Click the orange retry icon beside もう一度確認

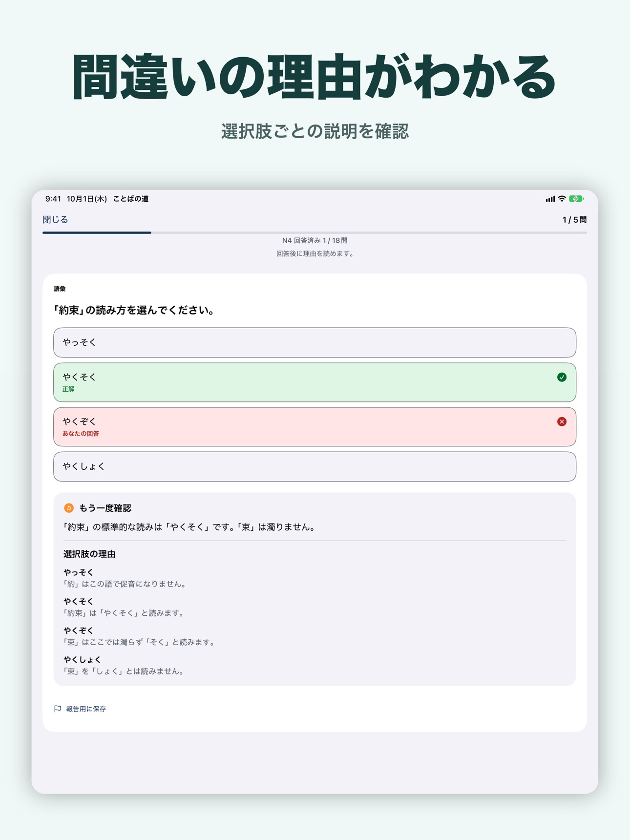(69, 508)
